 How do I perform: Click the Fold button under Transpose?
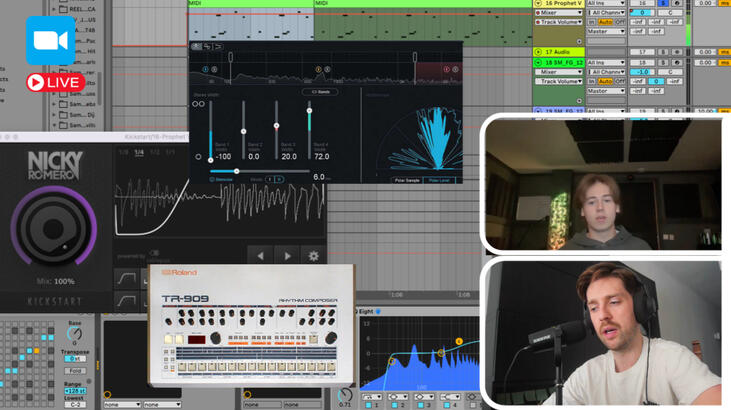(75, 371)
